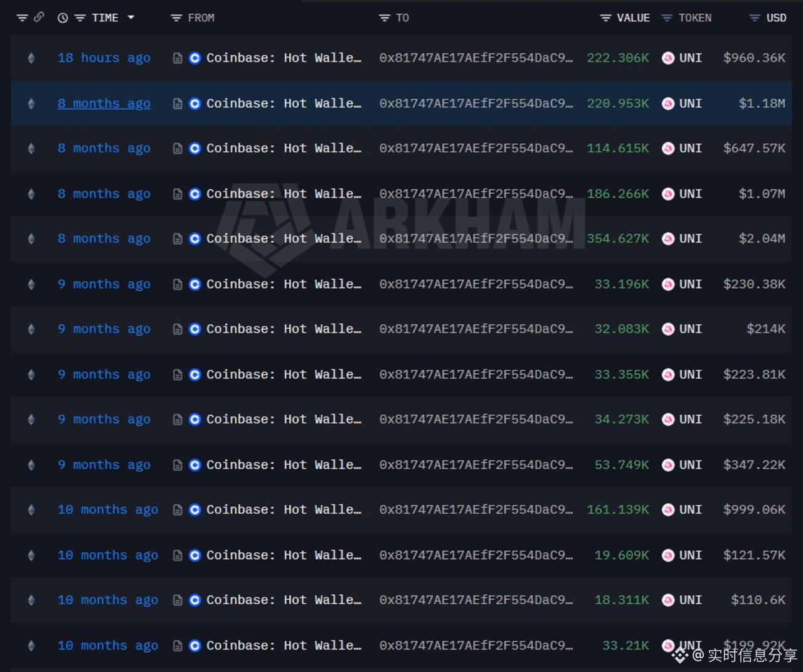Image resolution: width=803 pixels, height=672 pixels.
Task: Select the value 161.139K
Action: click(618, 509)
